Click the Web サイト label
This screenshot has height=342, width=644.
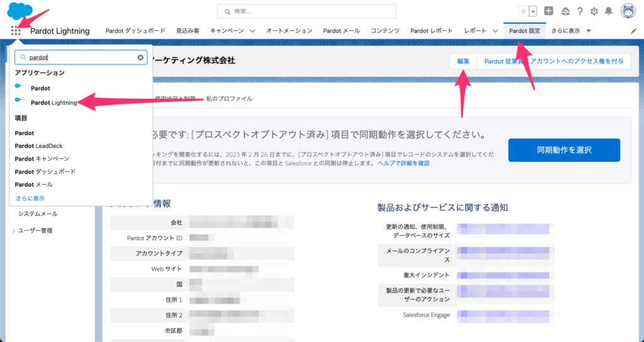pyautogui.click(x=167, y=269)
